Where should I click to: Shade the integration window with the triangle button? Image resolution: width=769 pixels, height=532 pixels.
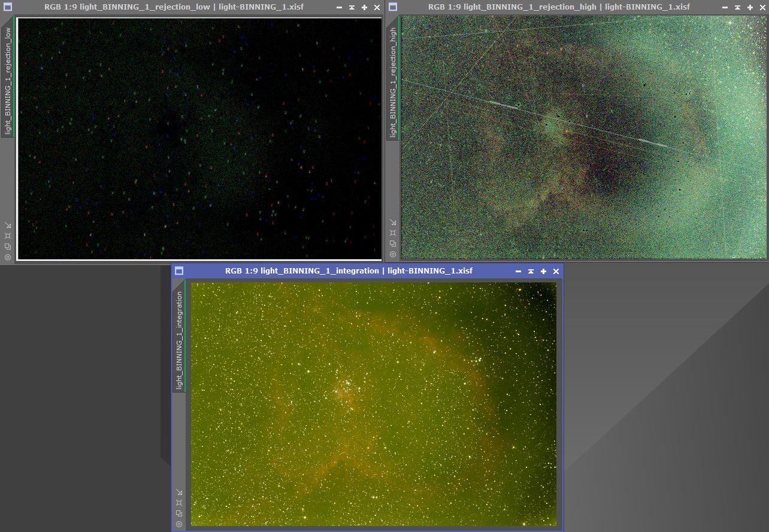531,271
